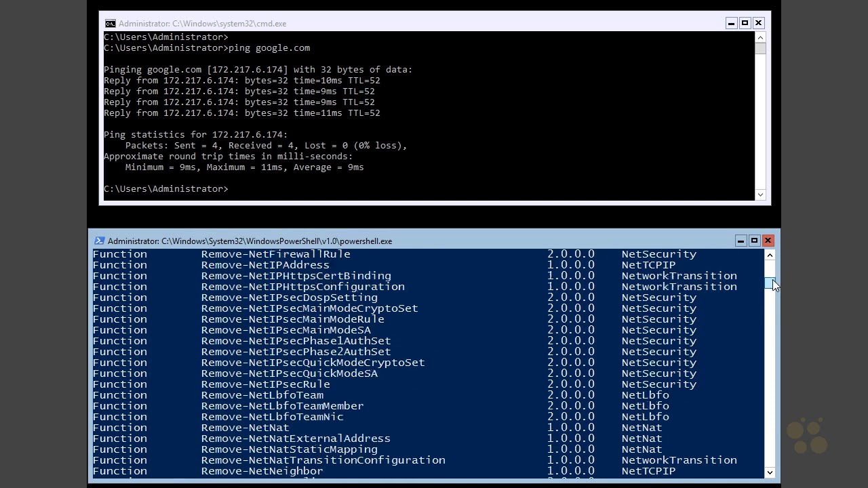The image size is (868, 488).
Task: Close the cmd.exe window
Action: [x=758, y=23]
